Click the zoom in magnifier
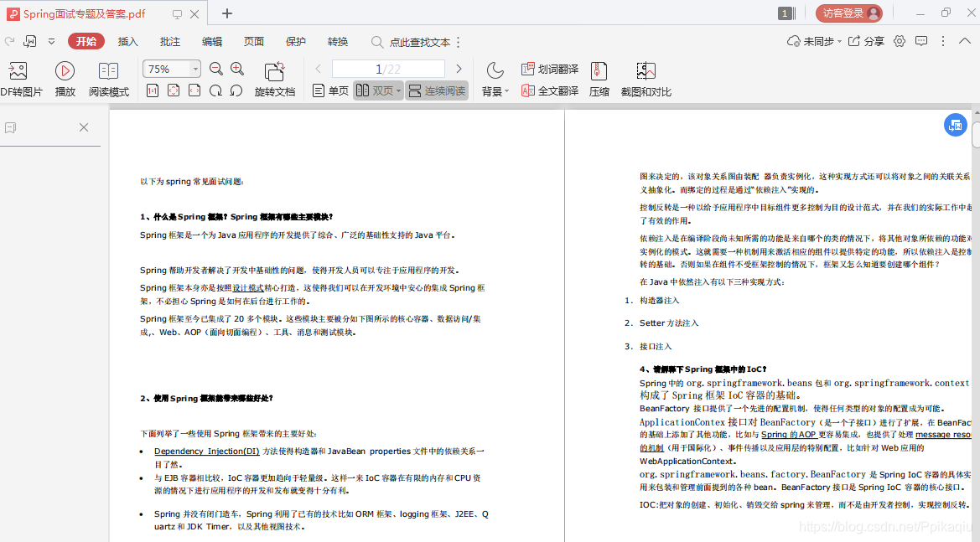This screenshot has width=980, height=542. tap(237, 69)
